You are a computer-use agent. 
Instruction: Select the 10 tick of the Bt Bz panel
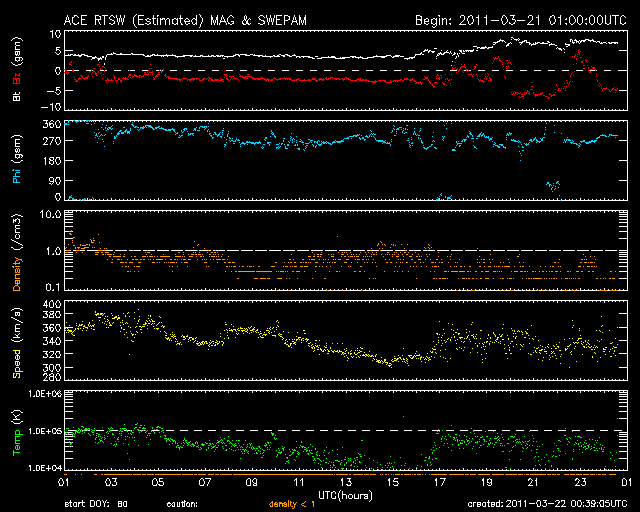click(x=56, y=34)
